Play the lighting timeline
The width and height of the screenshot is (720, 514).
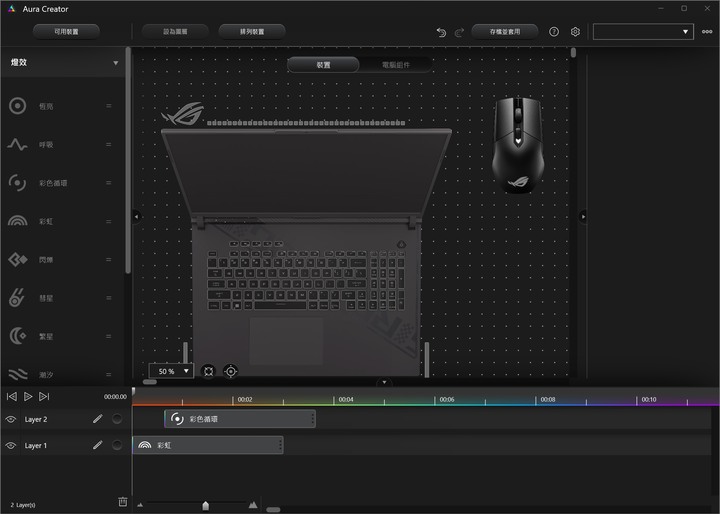tap(28, 396)
